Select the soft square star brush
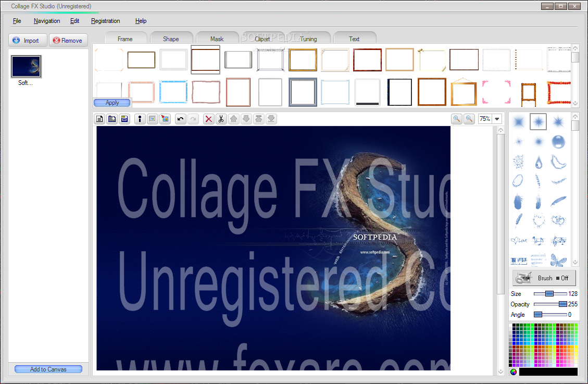588x384 pixels. point(519,121)
